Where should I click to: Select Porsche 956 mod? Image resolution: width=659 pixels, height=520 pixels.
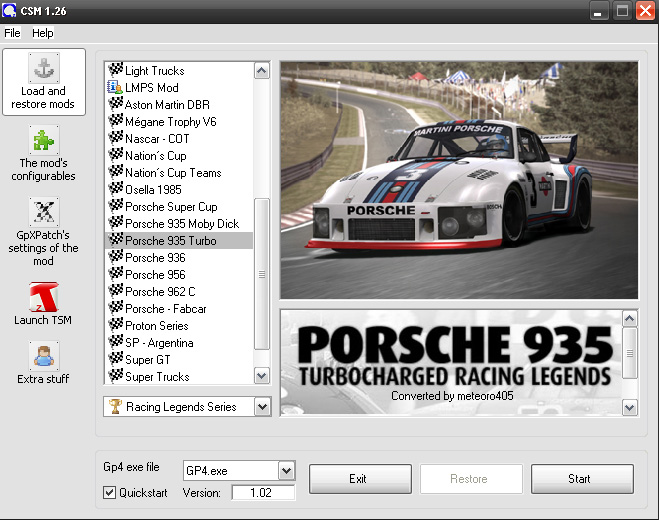pyautogui.click(x=179, y=275)
